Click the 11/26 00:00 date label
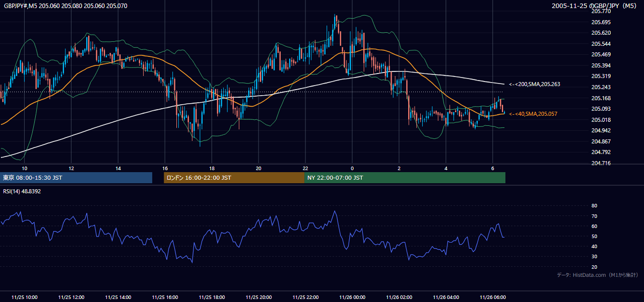This screenshot has height=302, width=644. [x=352, y=297]
